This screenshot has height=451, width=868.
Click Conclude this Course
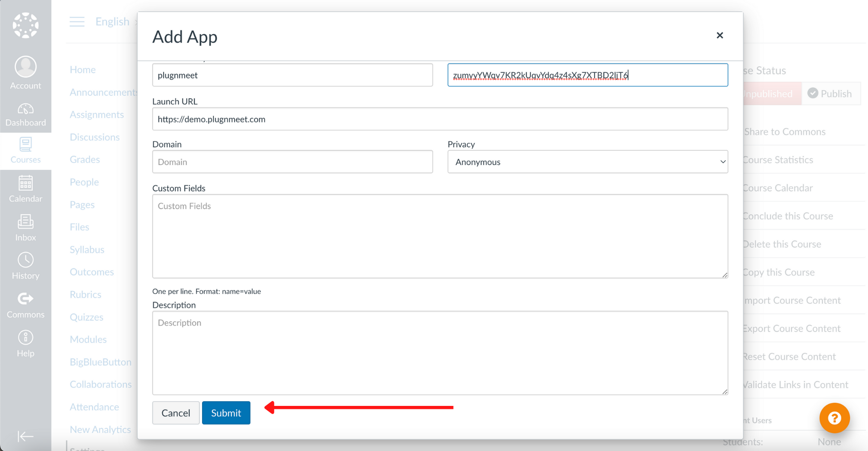point(788,216)
